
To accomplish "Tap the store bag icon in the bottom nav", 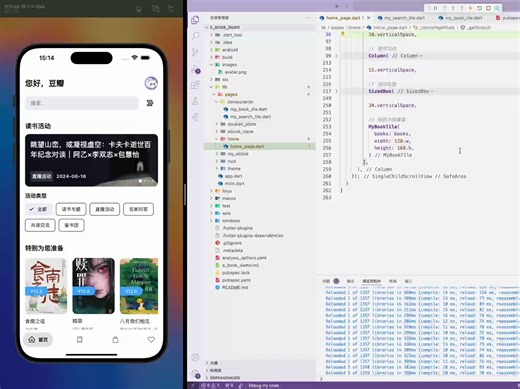I will click(x=115, y=340).
